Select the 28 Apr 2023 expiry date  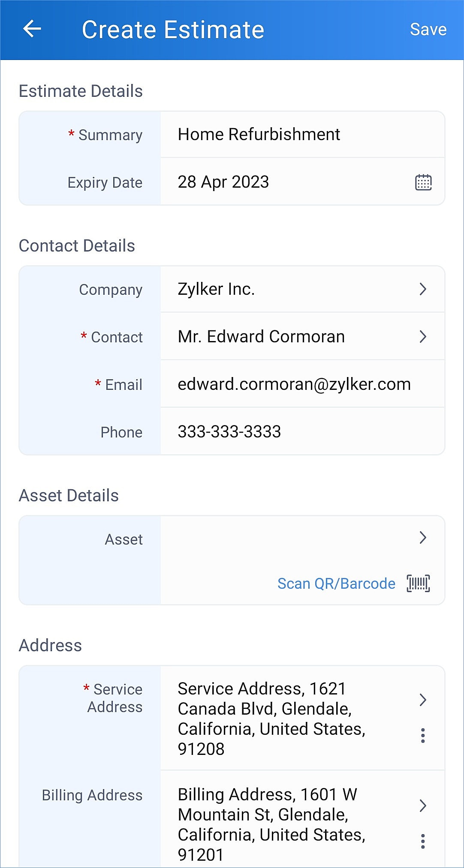223,182
